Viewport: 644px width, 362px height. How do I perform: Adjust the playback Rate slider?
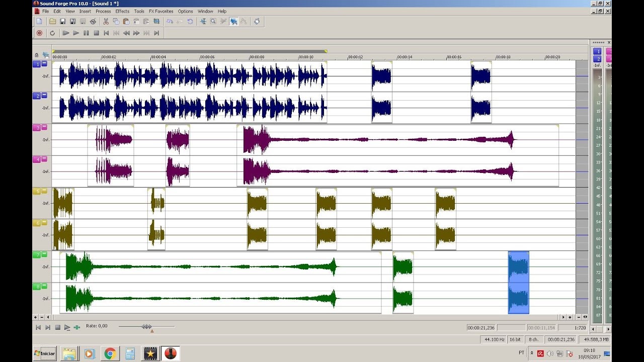pos(146,327)
